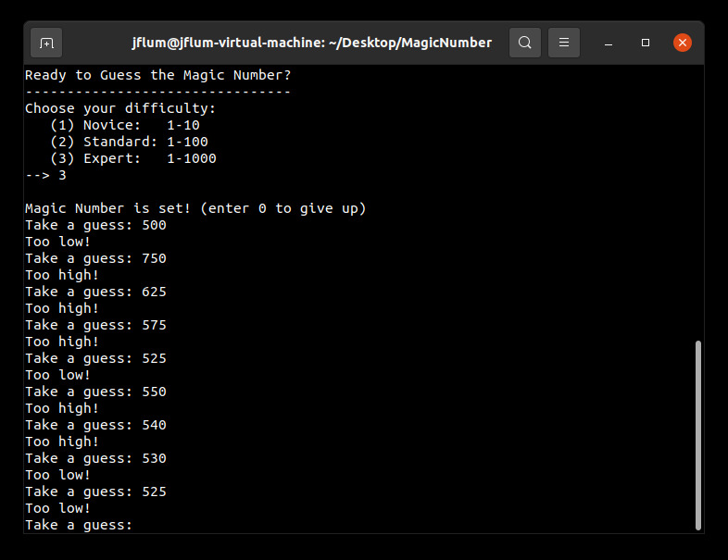This screenshot has height=560, width=728.
Task: Click the '(2) Standard: 1-100' option text
Action: [129, 142]
